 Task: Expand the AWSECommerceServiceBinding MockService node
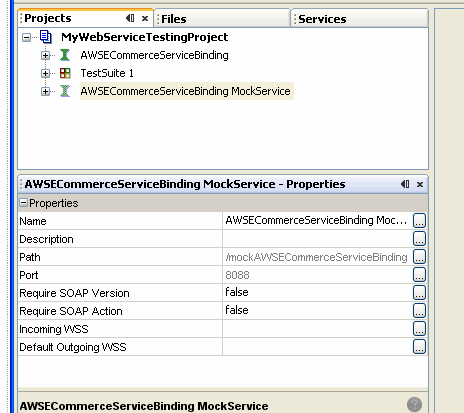tap(46, 91)
